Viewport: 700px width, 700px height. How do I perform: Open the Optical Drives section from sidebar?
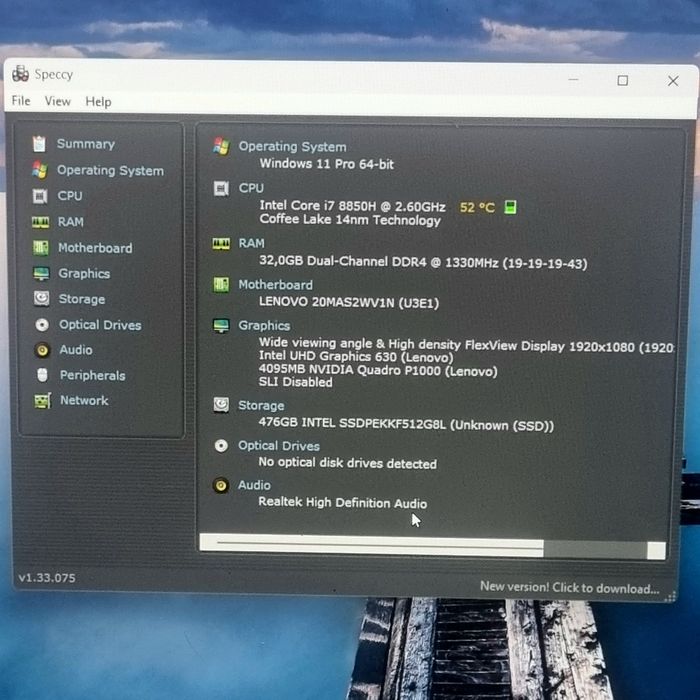point(100,325)
